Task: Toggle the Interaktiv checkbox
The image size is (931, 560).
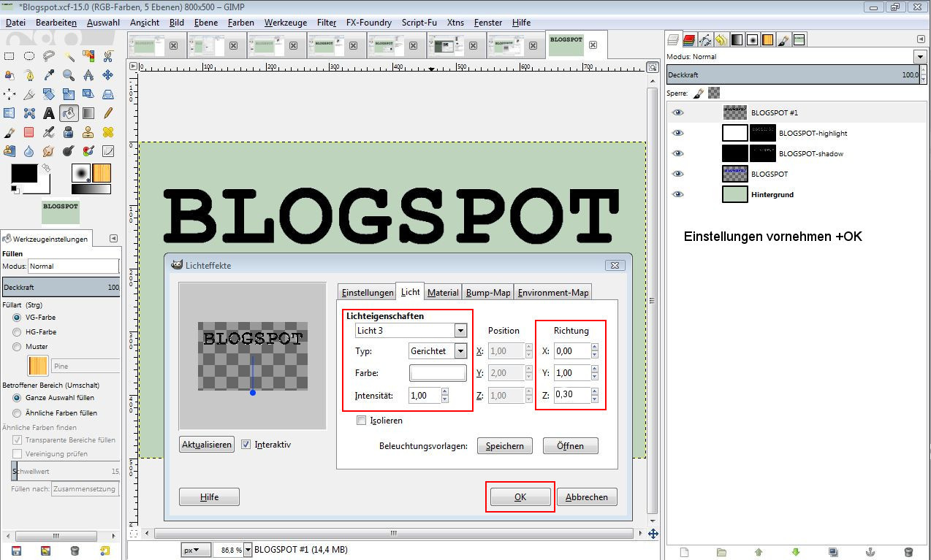Action: point(246,444)
